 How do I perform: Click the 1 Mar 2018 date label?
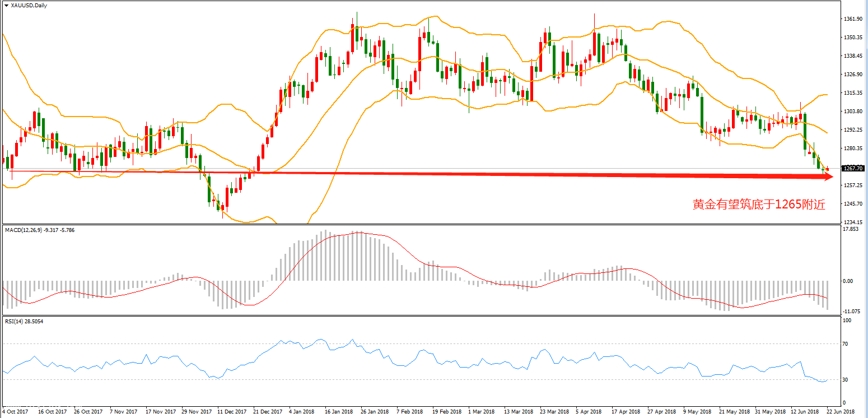pos(482,412)
